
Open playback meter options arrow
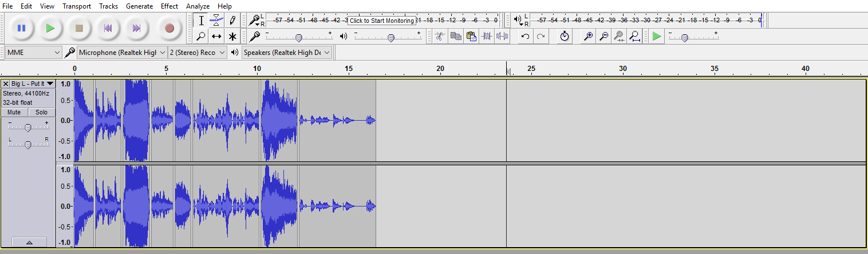[x=521, y=23]
